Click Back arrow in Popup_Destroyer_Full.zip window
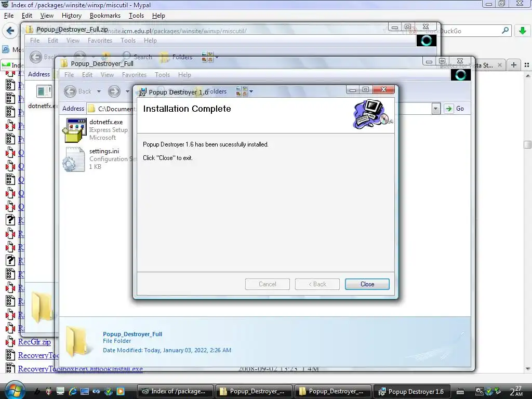The width and height of the screenshot is (532, 399). [x=36, y=57]
